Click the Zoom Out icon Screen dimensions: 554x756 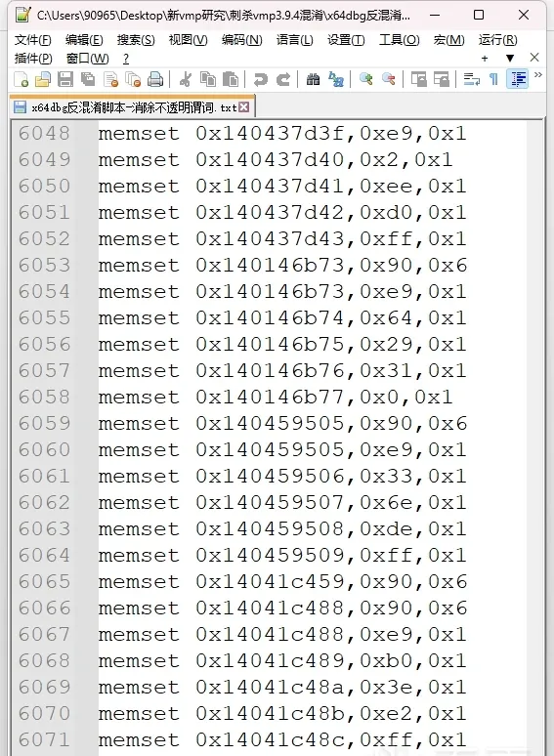[x=389, y=79]
